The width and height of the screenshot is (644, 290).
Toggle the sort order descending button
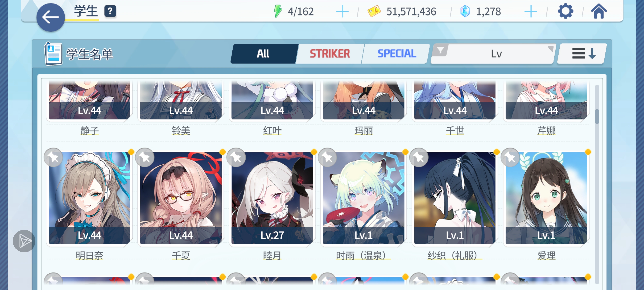[582, 54]
